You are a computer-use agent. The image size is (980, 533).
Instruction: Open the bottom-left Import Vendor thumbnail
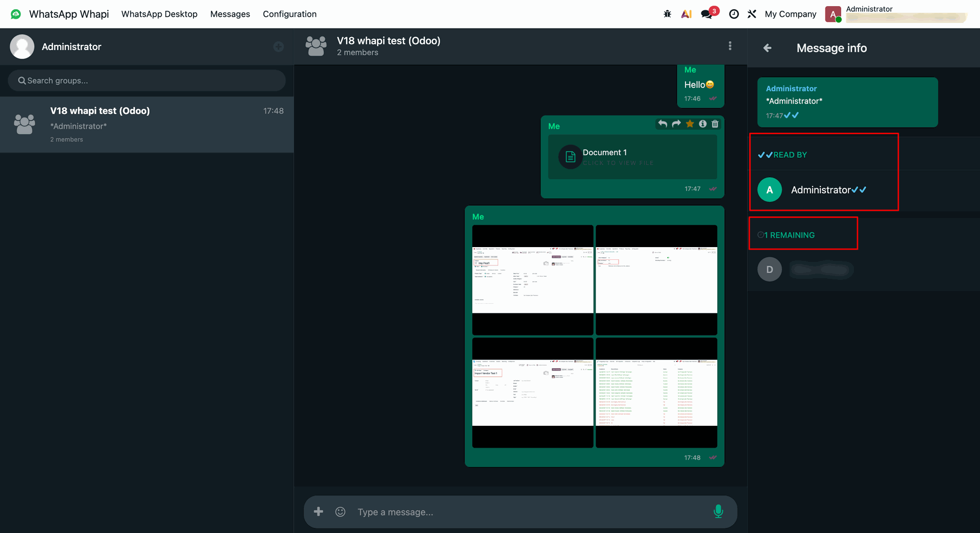[x=532, y=393]
